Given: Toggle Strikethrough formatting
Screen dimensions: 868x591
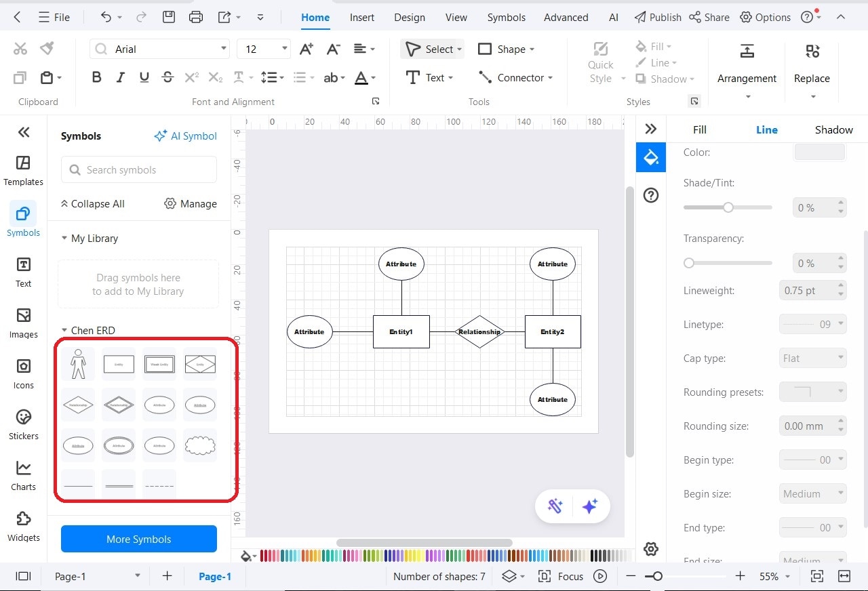Looking at the screenshot, I should pyautogui.click(x=167, y=77).
